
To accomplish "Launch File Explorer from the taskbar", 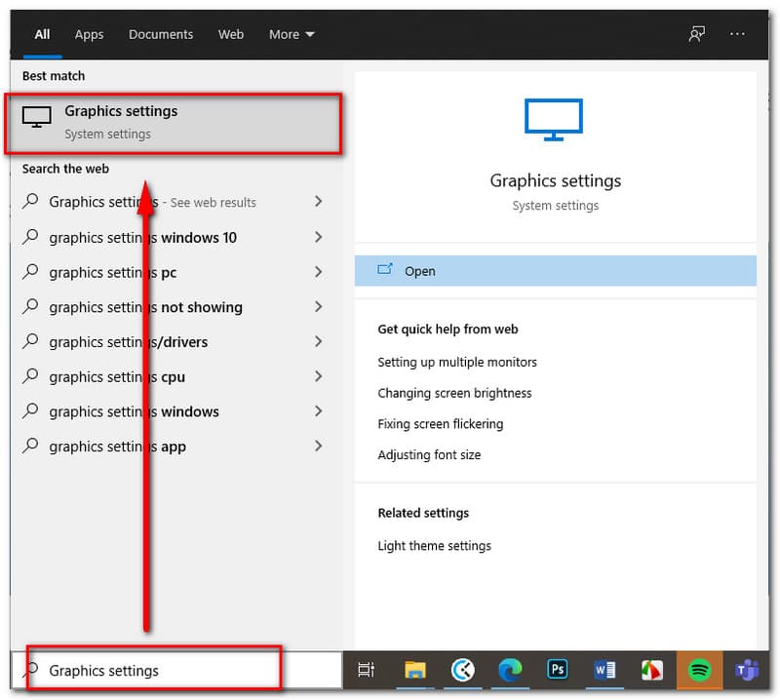I will click(x=415, y=670).
